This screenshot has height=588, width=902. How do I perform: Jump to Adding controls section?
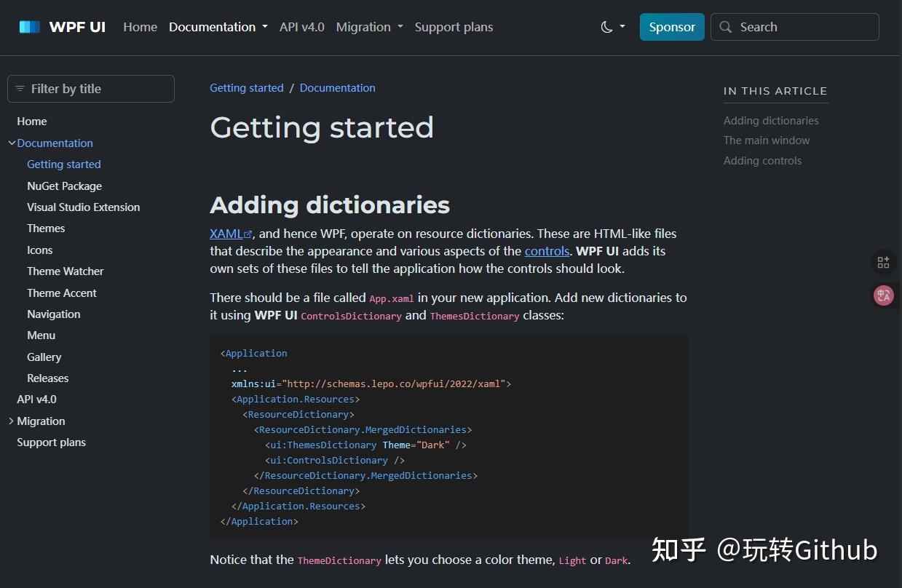coord(762,161)
